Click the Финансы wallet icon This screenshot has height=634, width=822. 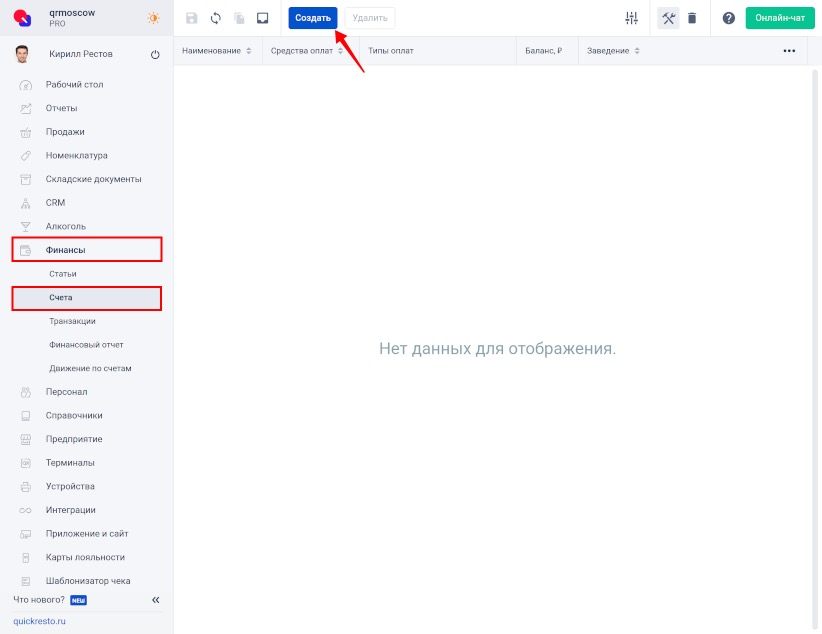25,250
